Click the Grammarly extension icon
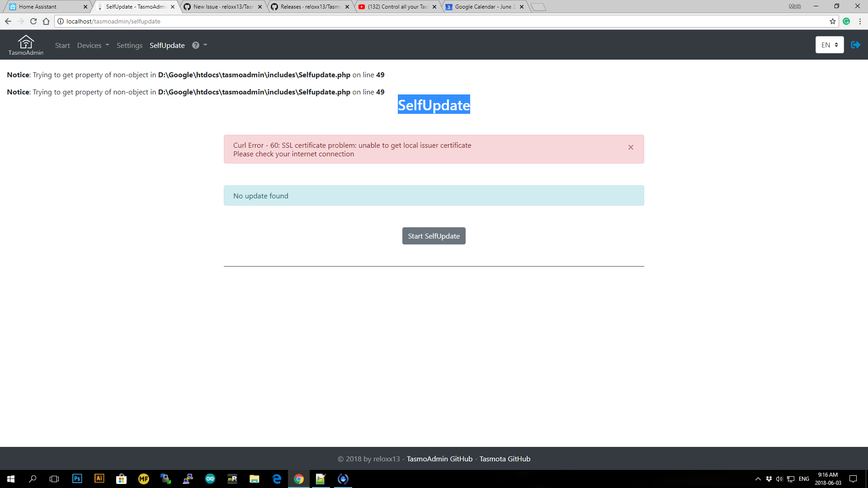 (x=846, y=21)
